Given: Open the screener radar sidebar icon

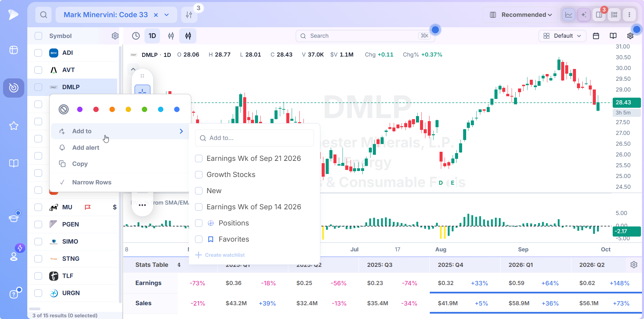Looking at the screenshot, I should click(x=13, y=88).
